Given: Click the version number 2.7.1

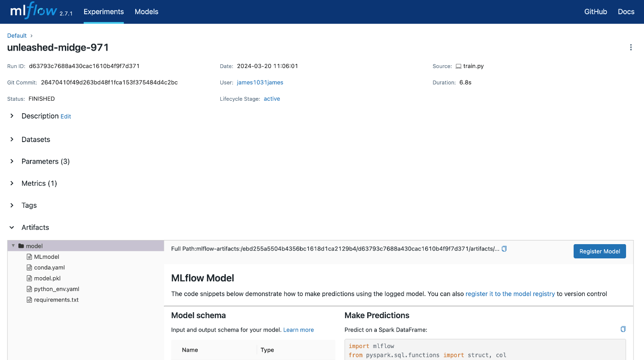Looking at the screenshot, I should pos(66,14).
